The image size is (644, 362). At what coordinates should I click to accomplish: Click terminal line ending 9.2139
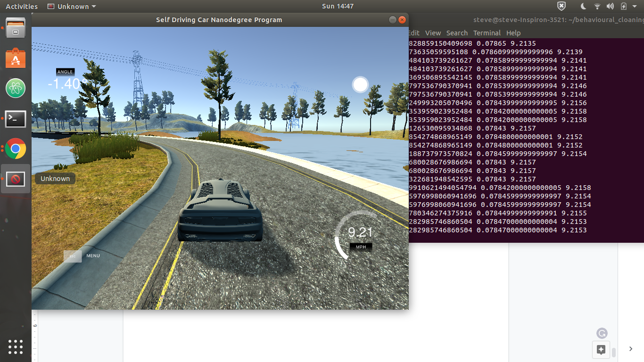tap(495, 52)
